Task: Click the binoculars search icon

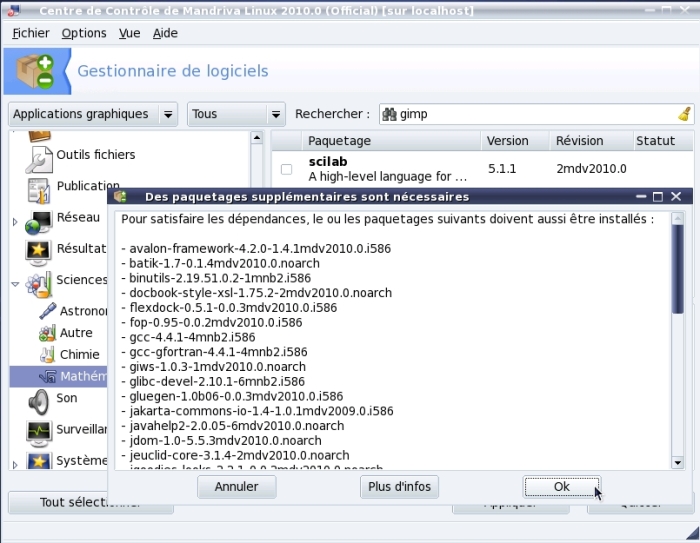Action: pos(389,114)
